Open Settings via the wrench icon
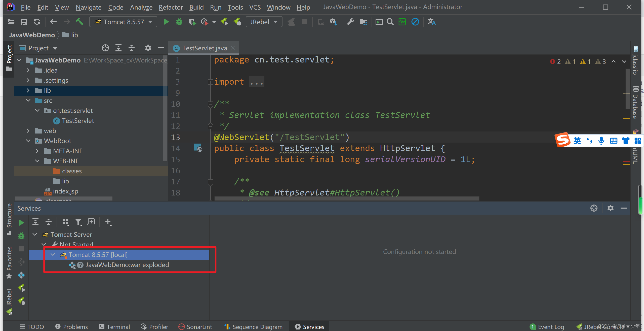This screenshot has height=331, width=644. [350, 22]
